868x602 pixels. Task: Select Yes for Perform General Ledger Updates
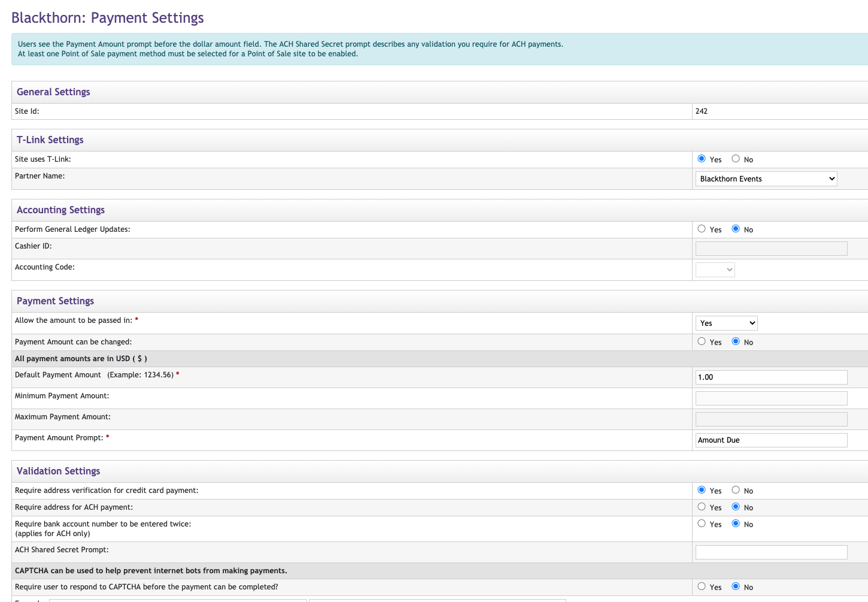(x=702, y=229)
